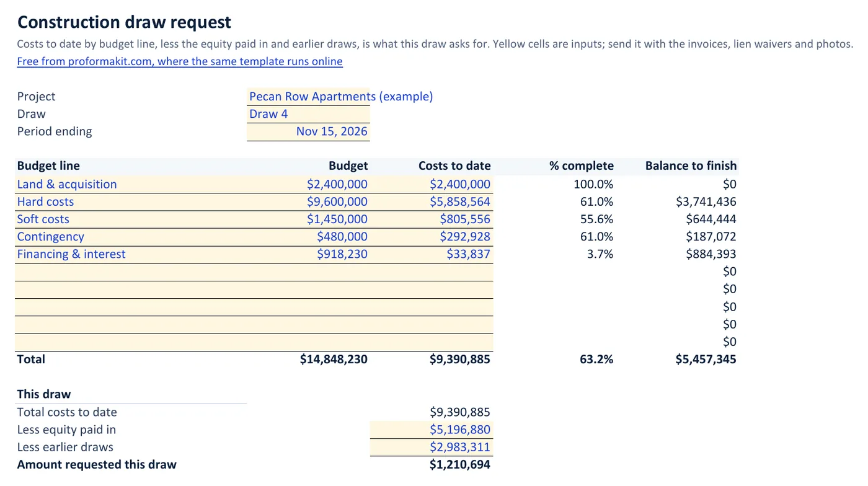Viewport: 868px width, 486px height.
Task: Click the $187,072 balance to finish value
Action: point(711,236)
